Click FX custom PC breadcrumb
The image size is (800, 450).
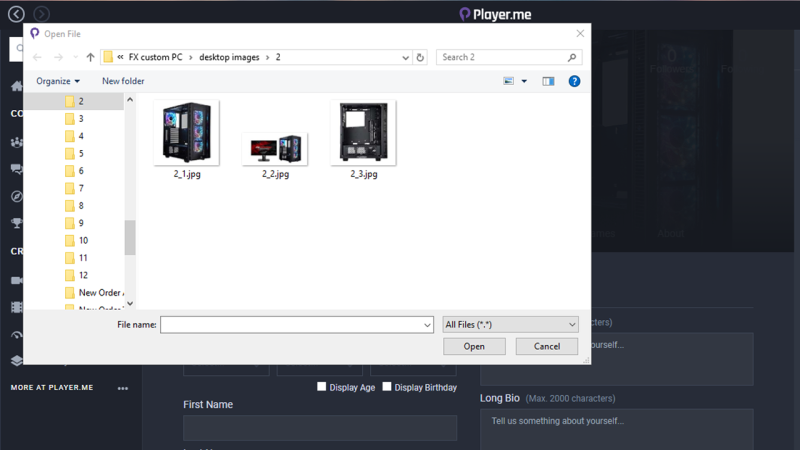tap(155, 57)
